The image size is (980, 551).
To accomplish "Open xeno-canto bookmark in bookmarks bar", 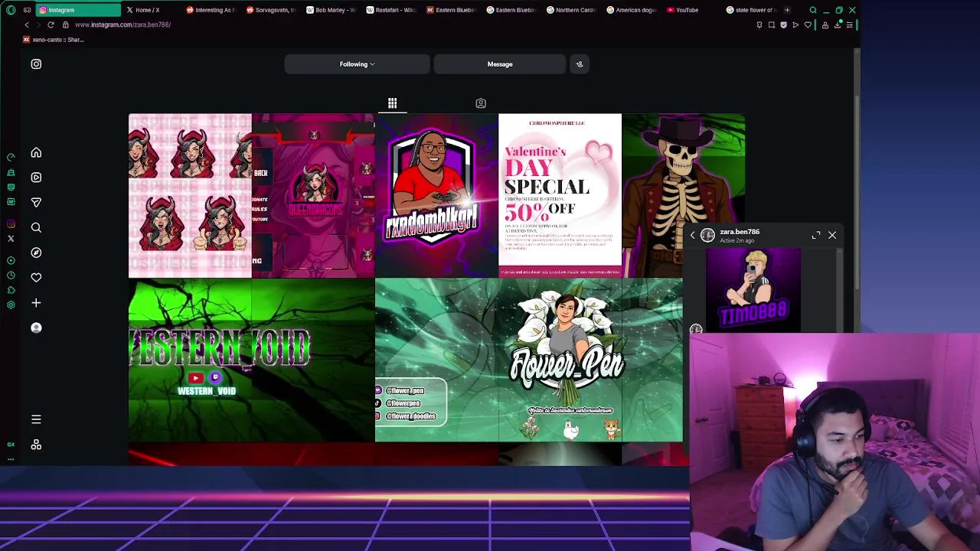I will tap(54, 40).
